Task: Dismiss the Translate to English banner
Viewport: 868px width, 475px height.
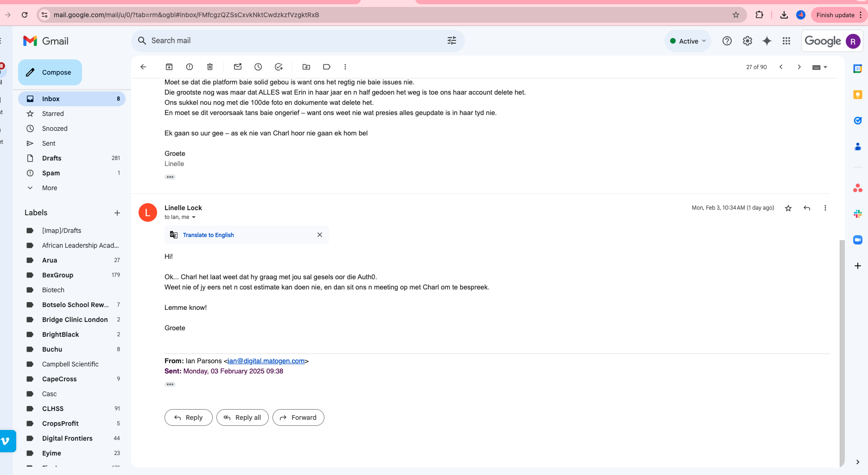Action: coord(320,235)
